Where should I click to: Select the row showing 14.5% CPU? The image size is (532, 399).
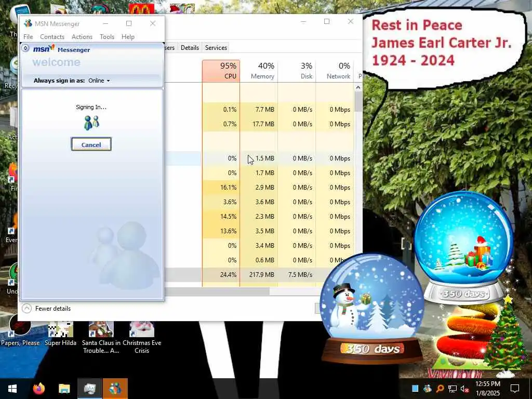pos(260,217)
